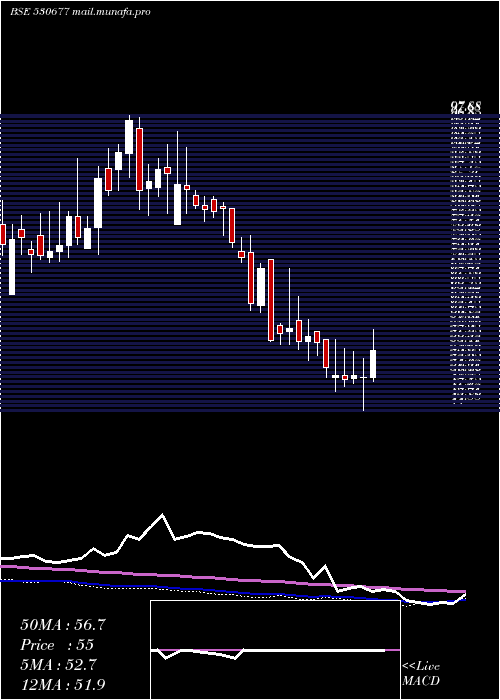Click the <<Live MACD label
This screenshot has width=500, height=700.
pos(421,674)
